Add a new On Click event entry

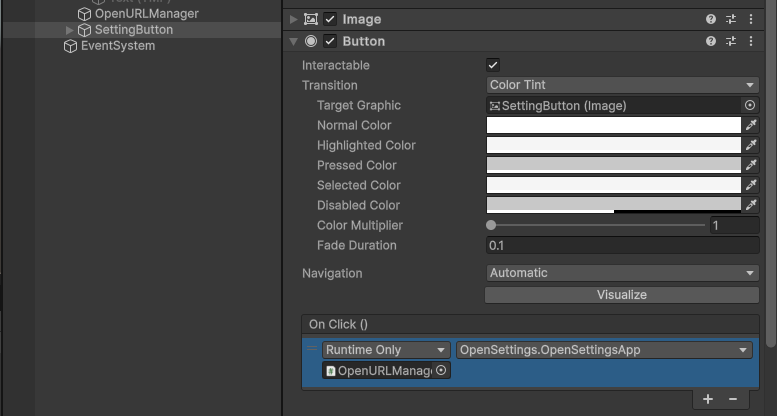708,399
